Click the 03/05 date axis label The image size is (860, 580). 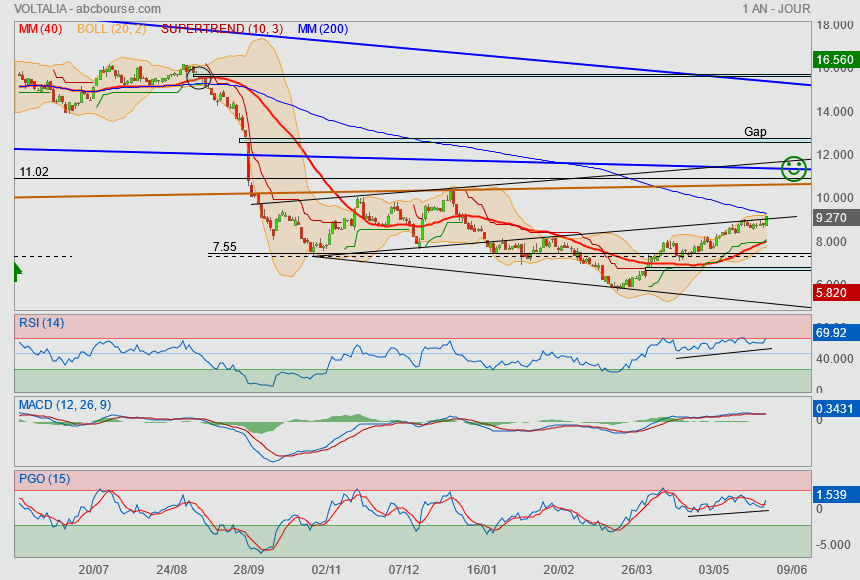[x=714, y=570]
